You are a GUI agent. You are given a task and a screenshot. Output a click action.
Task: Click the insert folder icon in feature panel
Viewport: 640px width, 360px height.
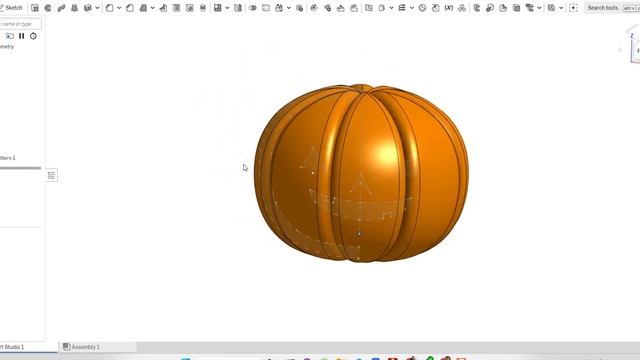coord(9,36)
